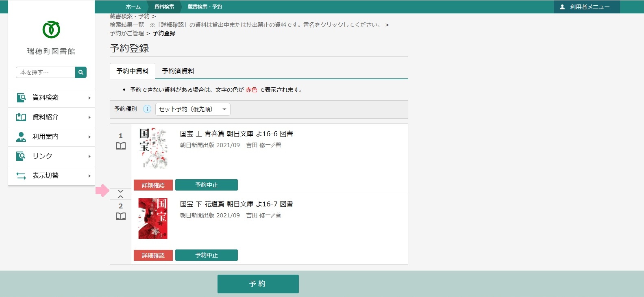Click the Mizuho Town Library logo
644x297 pixels.
51,30
